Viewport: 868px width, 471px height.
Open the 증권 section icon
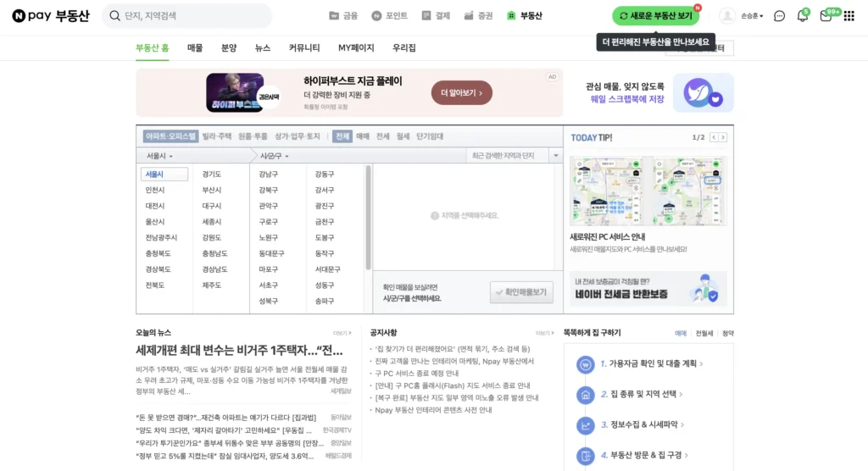[469, 15]
